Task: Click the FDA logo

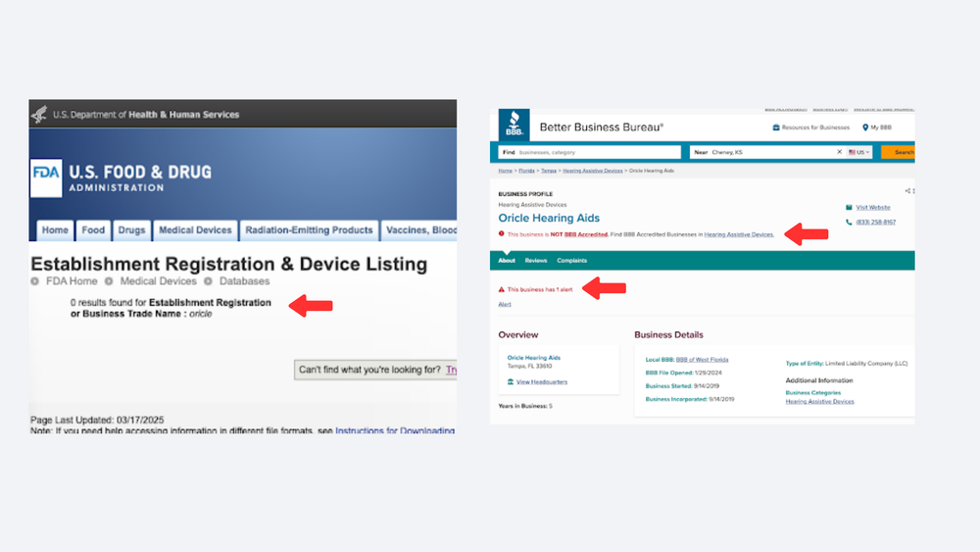Action: pyautogui.click(x=46, y=178)
